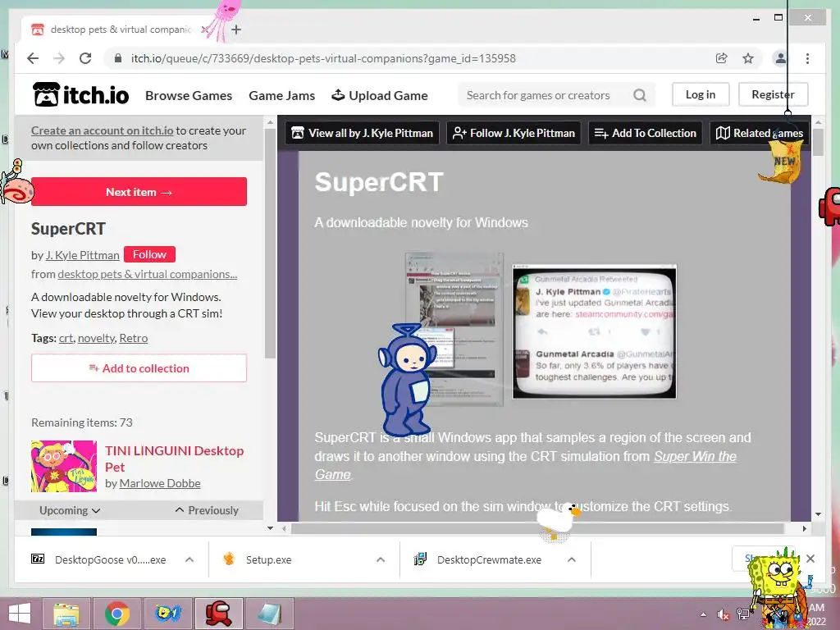Viewport: 840px width, 630px height.
Task: Expand options for DesktopCrewmate.exe download
Action: (x=572, y=559)
